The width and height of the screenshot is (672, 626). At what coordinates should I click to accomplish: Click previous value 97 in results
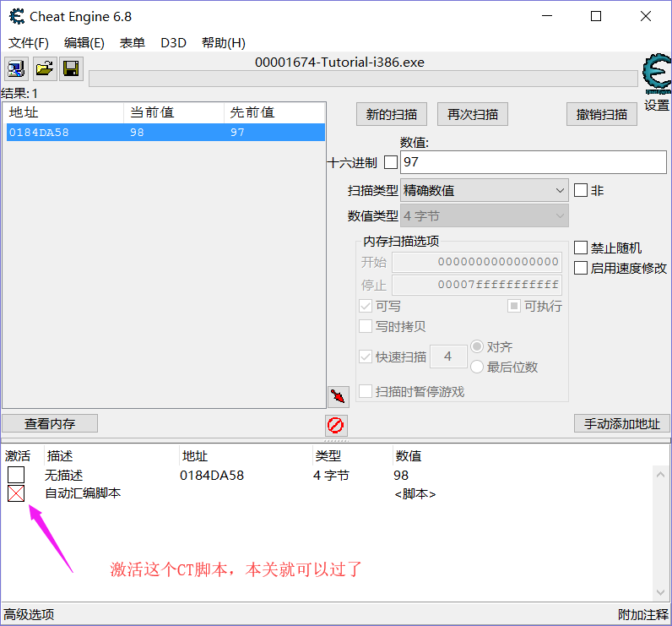(x=237, y=133)
